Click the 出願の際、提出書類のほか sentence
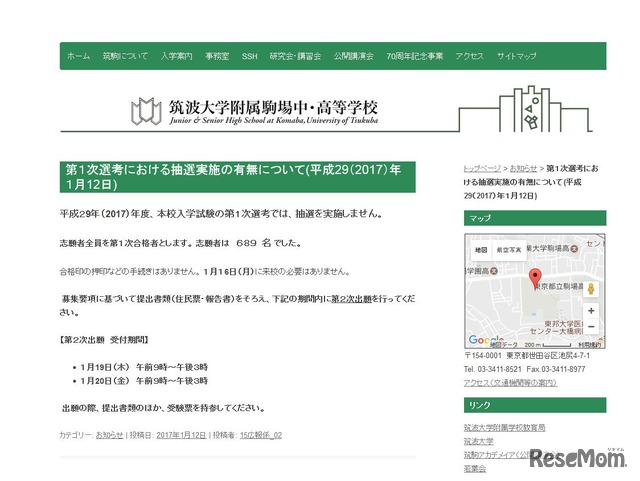Image resolution: width=640 pixels, height=481 pixels. pos(163,408)
